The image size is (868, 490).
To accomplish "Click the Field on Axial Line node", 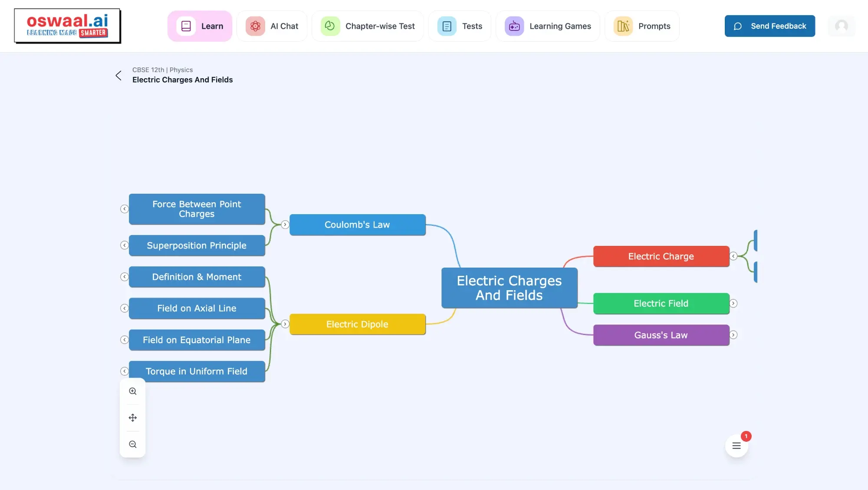I will 197,308.
